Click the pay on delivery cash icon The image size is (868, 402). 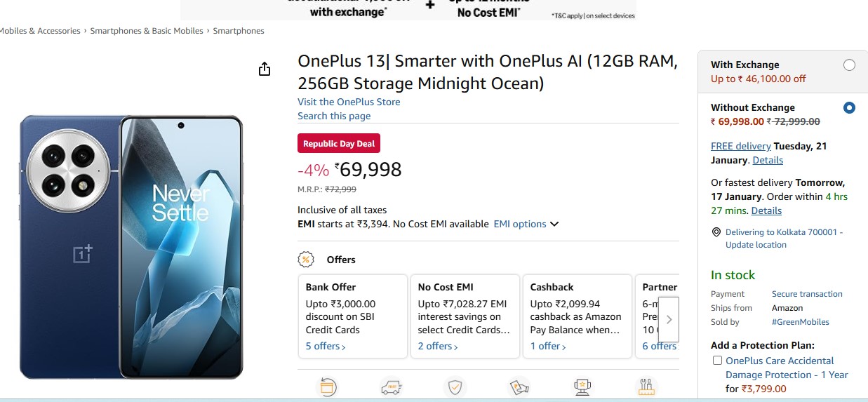coord(519,387)
